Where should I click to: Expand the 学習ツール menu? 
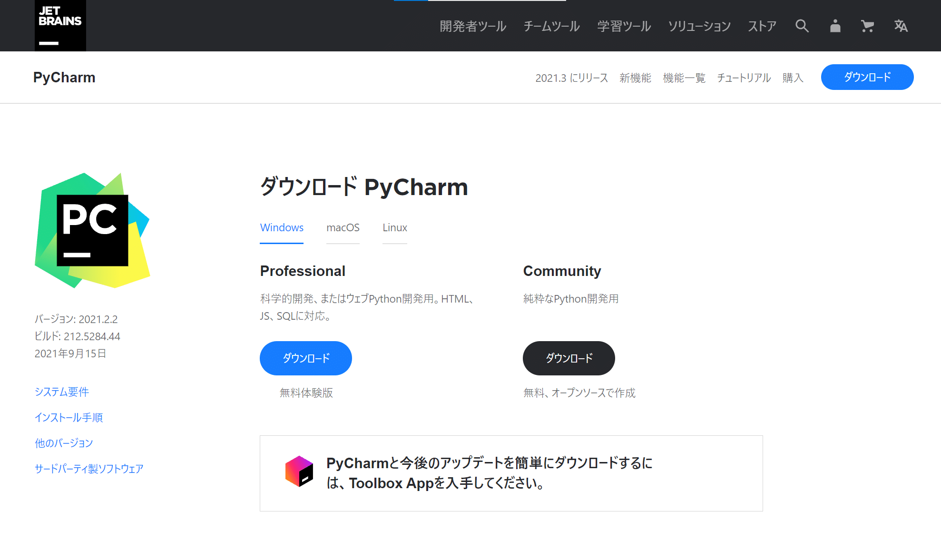624,26
